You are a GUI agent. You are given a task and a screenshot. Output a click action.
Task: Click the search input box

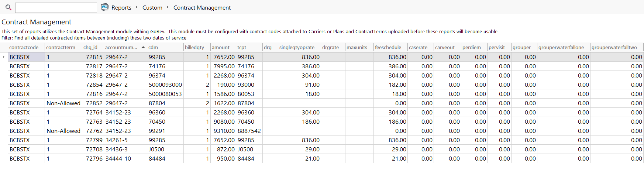click(56, 7)
